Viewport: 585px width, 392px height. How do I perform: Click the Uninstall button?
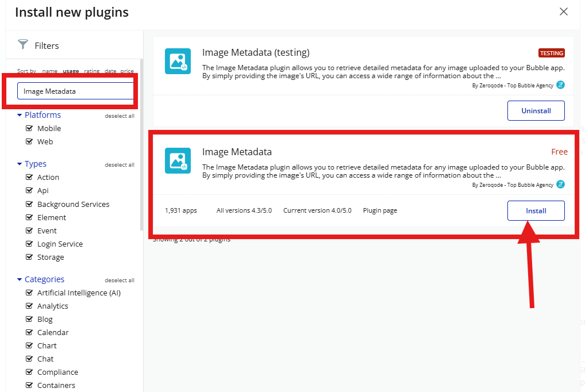pos(536,110)
